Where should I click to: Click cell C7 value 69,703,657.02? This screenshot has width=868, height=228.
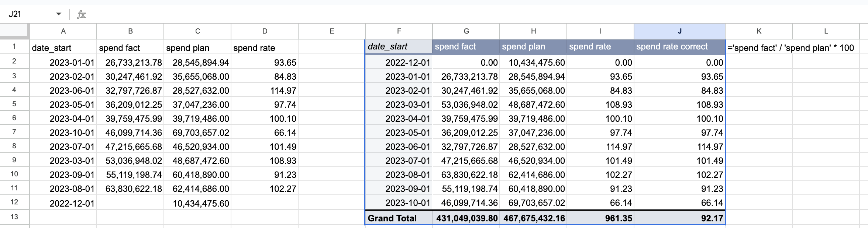coord(197,132)
